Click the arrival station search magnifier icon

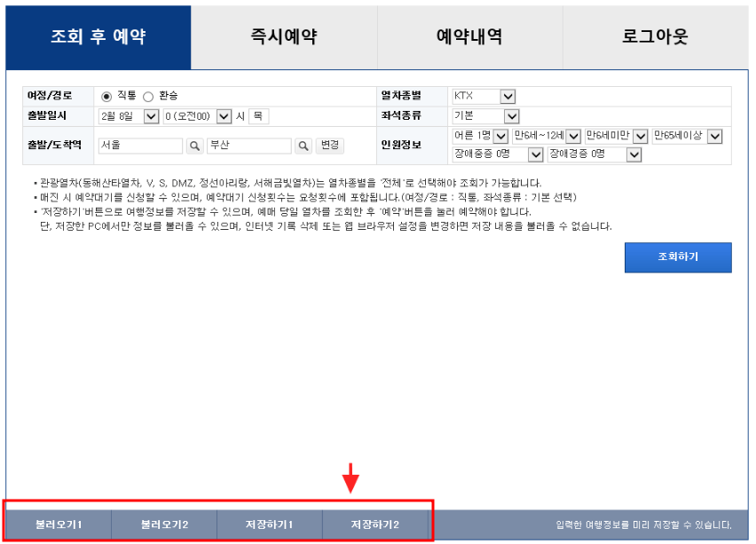click(x=302, y=145)
